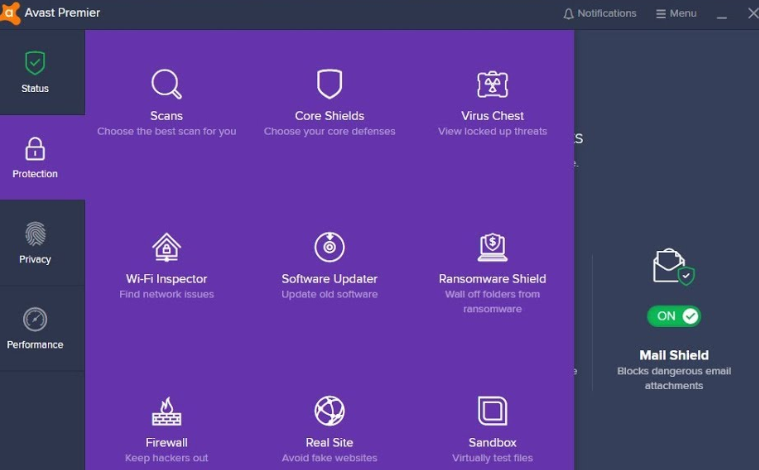This screenshot has height=470, width=759.
Task: Click 'Find network issues' text
Action: click(x=167, y=294)
